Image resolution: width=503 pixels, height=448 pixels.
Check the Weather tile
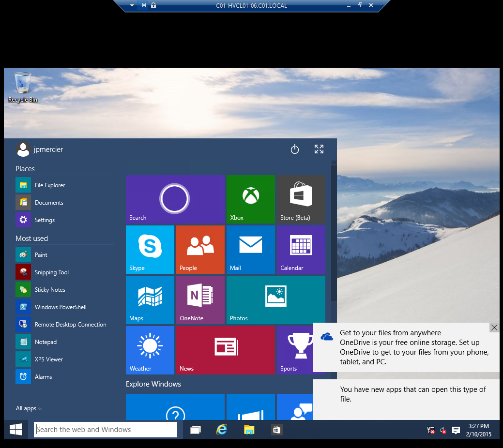click(150, 350)
